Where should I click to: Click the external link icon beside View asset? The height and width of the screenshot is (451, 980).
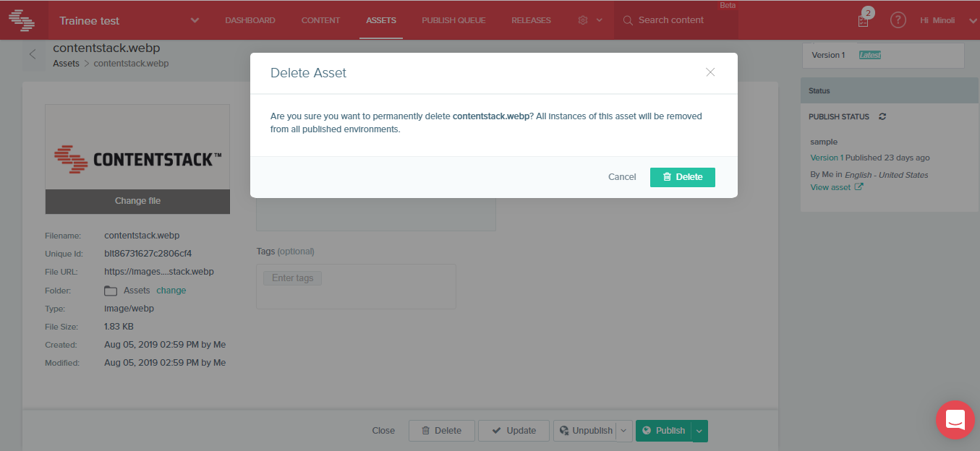(x=858, y=186)
